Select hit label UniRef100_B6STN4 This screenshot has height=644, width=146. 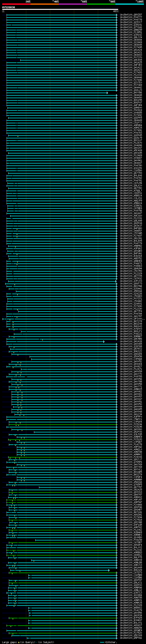click(x=131, y=286)
